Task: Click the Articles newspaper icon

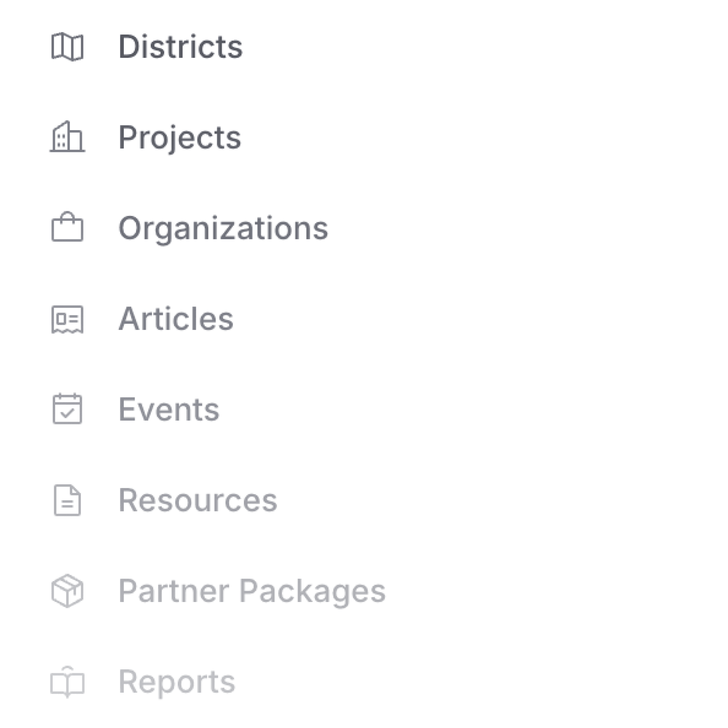Action: click(x=67, y=320)
